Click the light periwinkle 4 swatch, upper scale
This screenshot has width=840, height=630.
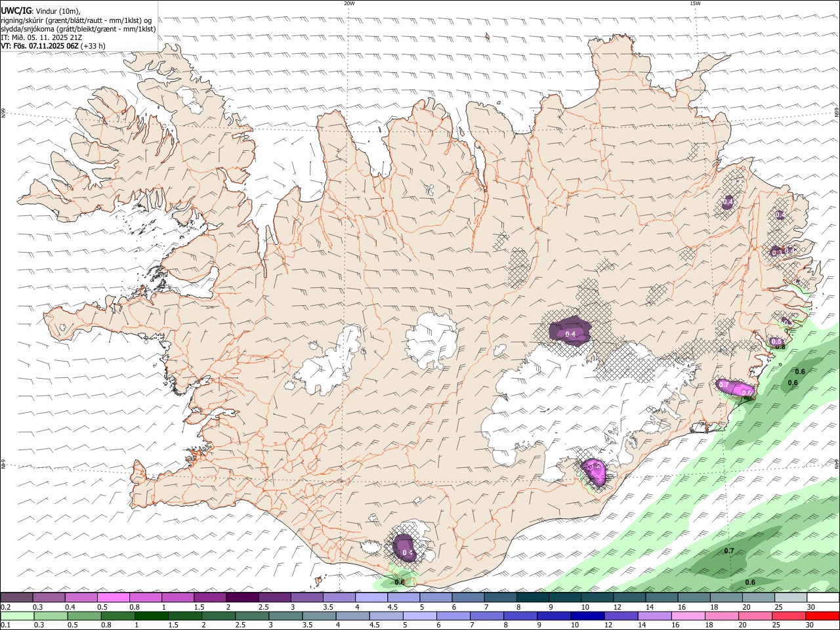click(371, 598)
